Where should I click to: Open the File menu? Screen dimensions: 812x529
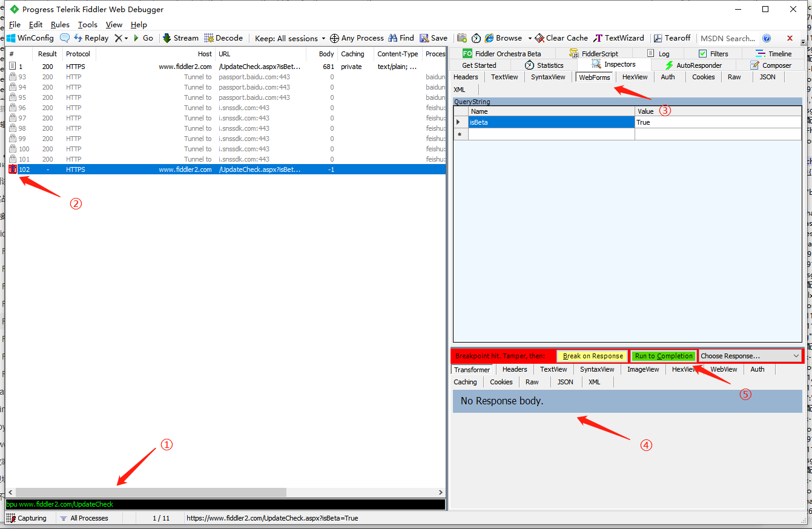pyautogui.click(x=15, y=25)
